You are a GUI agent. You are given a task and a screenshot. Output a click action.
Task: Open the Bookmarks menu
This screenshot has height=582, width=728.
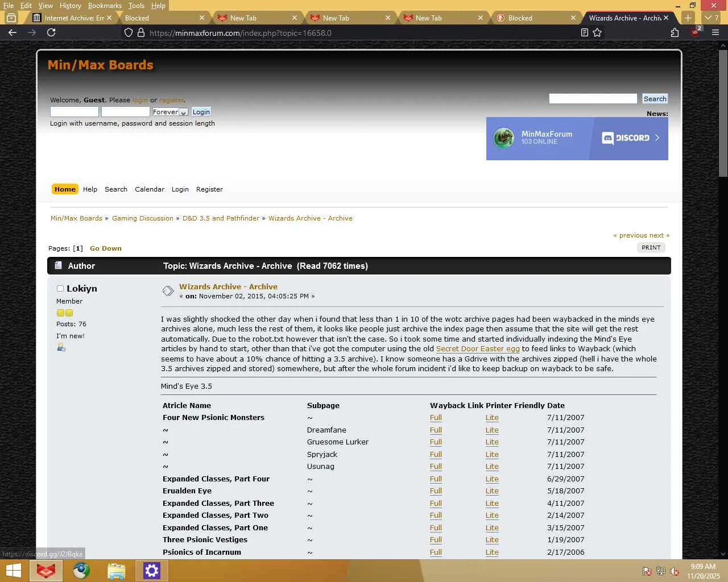105,5
